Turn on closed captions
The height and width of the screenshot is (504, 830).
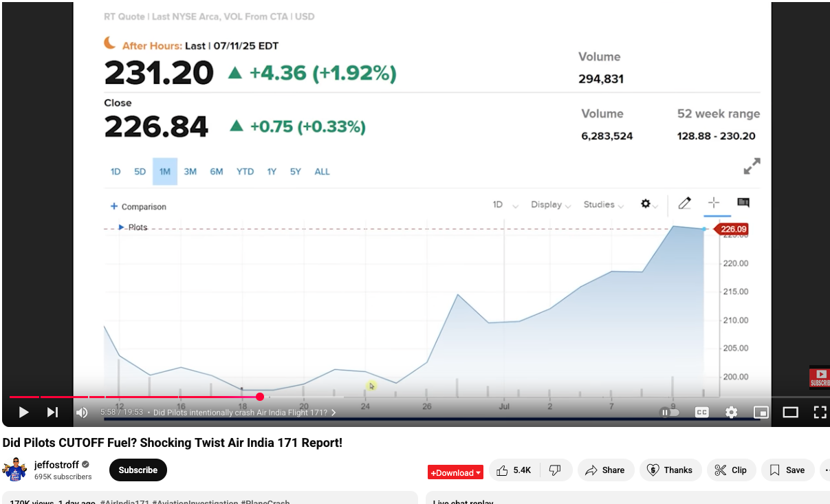pyautogui.click(x=701, y=413)
